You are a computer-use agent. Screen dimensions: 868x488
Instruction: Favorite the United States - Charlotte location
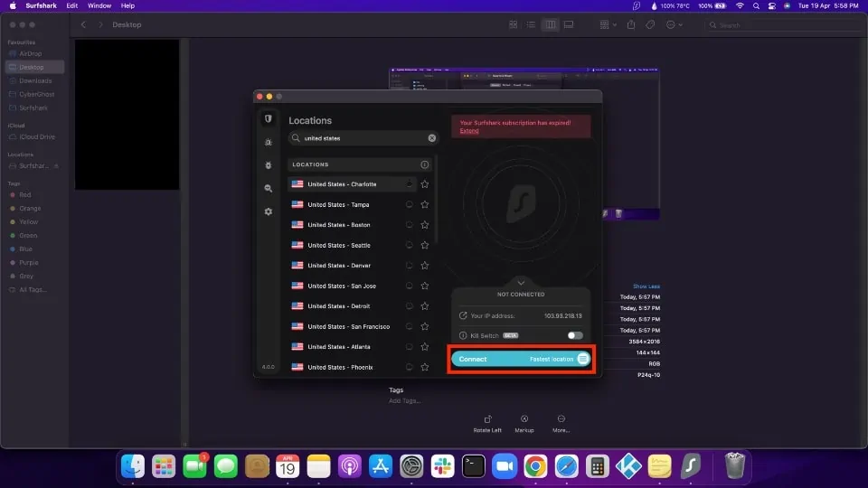[x=425, y=184]
